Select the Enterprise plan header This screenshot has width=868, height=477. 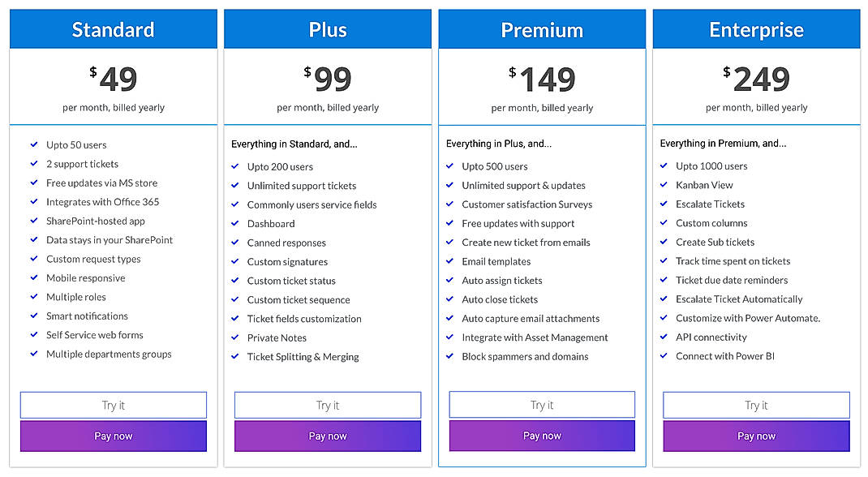click(x=755, y=28)
